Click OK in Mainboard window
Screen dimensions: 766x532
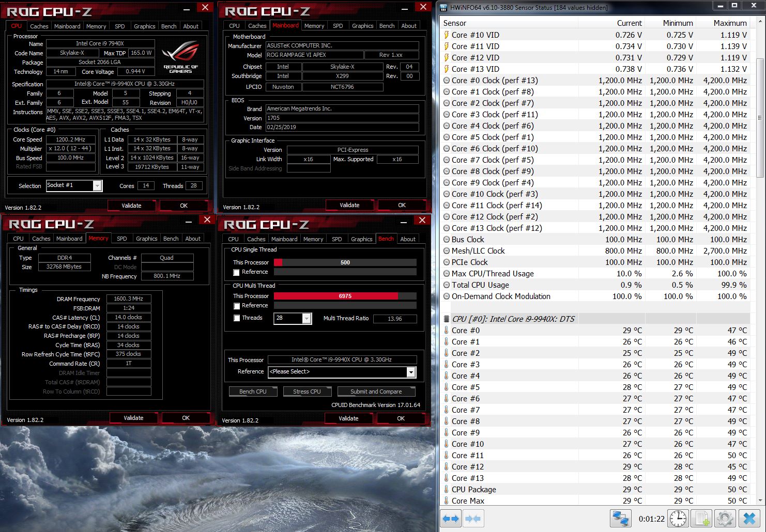(x=402, y=205)
